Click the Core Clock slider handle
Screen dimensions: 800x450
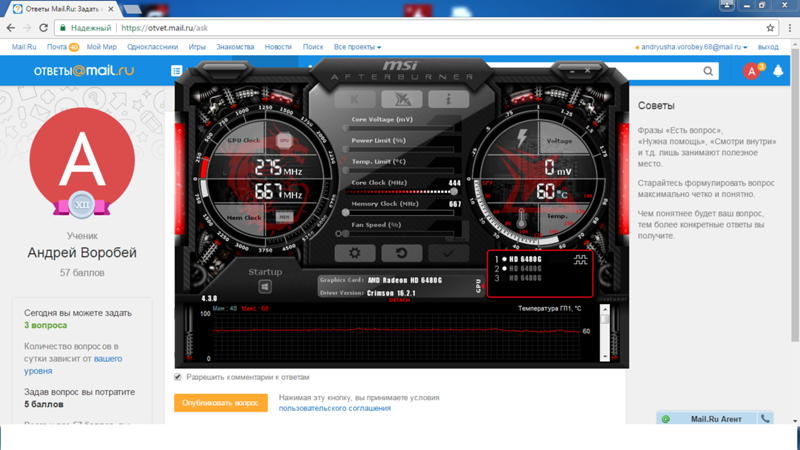click(x=454, y=192)
